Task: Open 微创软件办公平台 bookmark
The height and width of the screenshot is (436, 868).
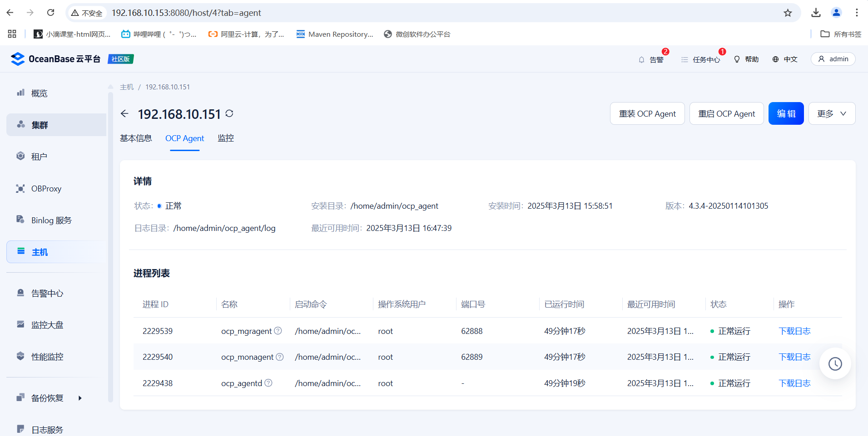Action: click(x=417, y=34)
